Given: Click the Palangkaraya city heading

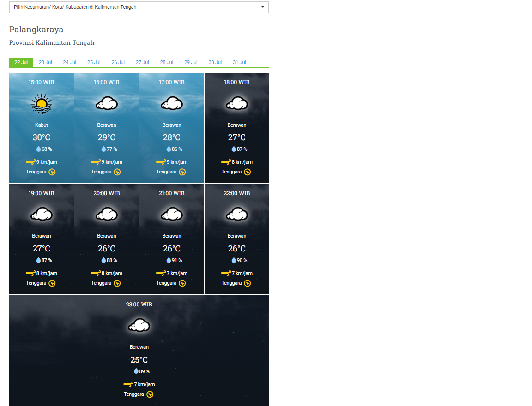Looking at the screenshot, I should pos(36,30).
